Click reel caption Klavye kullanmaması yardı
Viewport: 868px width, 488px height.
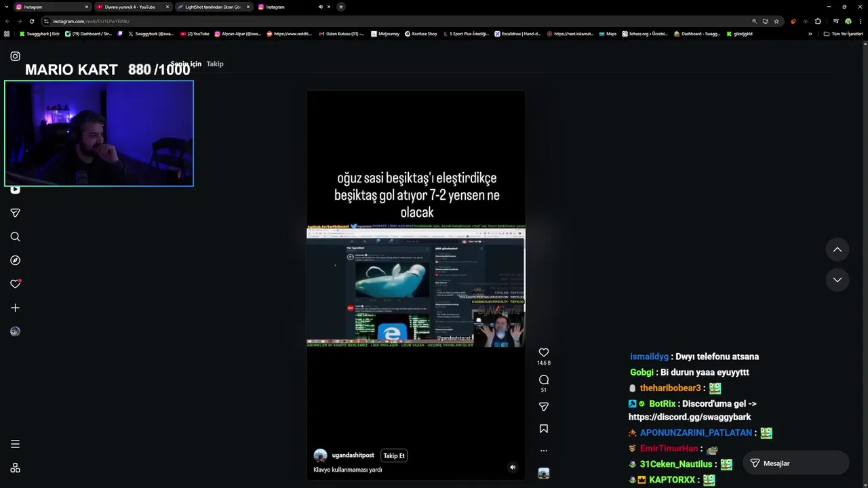(348, 470)
